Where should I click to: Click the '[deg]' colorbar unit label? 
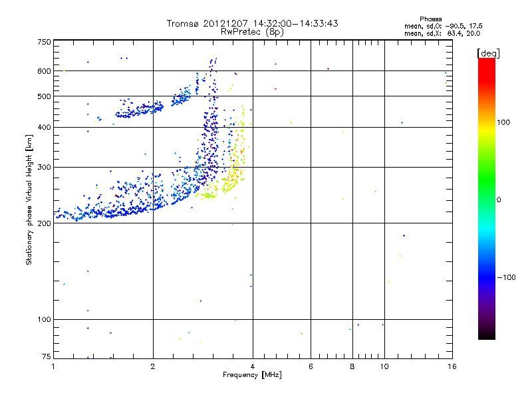(x=488, y=53)
